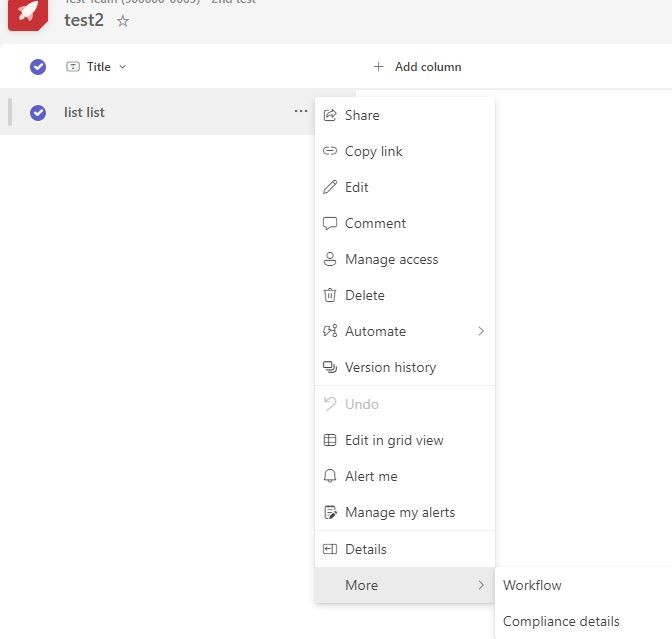
Task: Click the greyed-out Undo item
Action: point(405,404)
